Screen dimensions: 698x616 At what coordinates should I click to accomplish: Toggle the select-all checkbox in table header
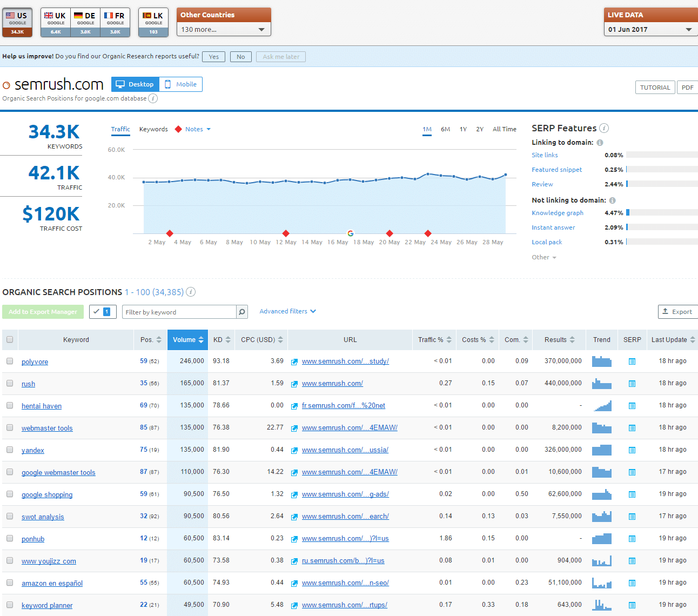(x=10, y=339)
